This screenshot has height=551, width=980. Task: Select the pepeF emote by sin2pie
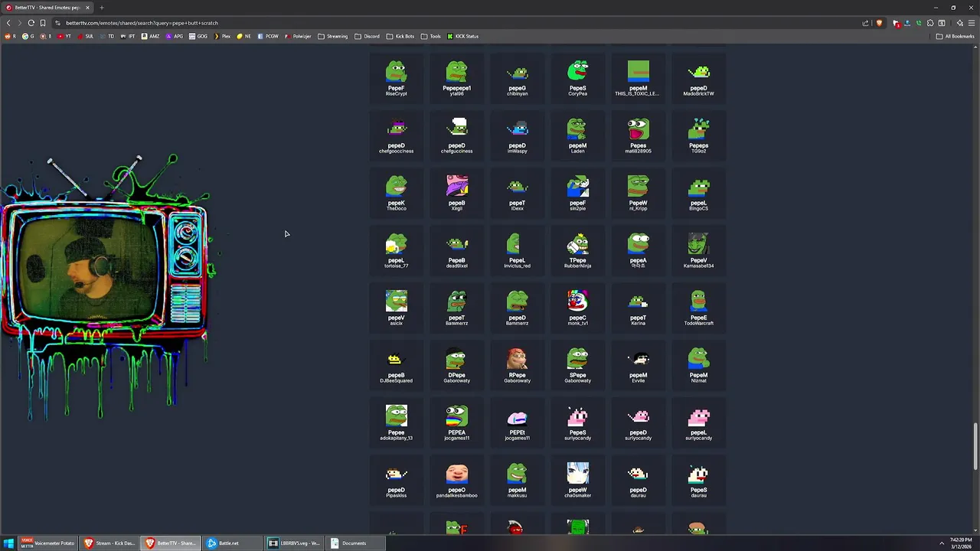click(577, 192)
